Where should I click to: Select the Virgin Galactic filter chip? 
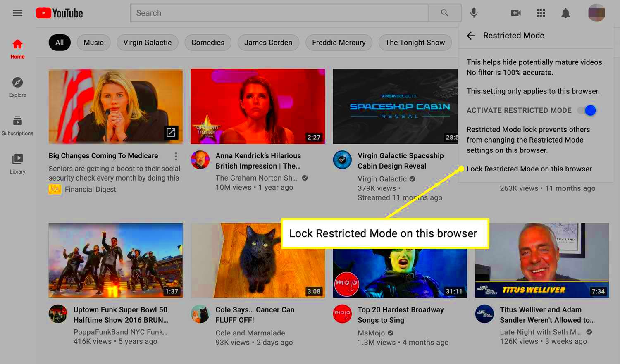click(147, 43)
